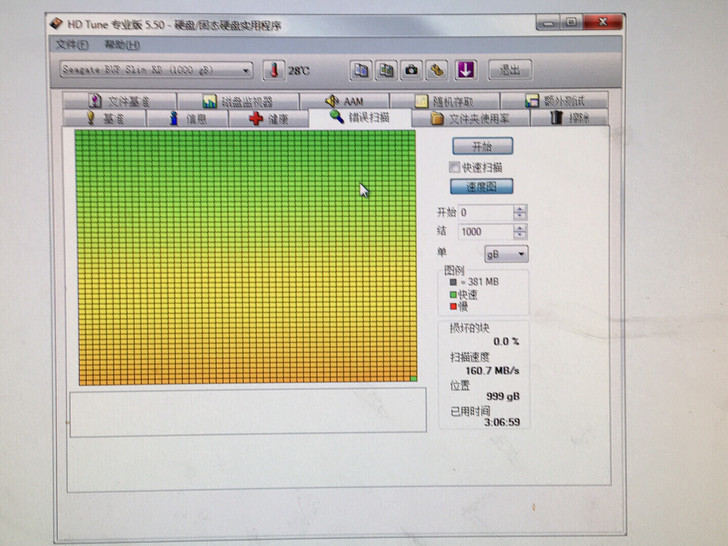Image resolution: width=728 pixels, height=546 pixels.
Task: Click the 0.0 % damaged blocks value
Action: click(506, 341)
